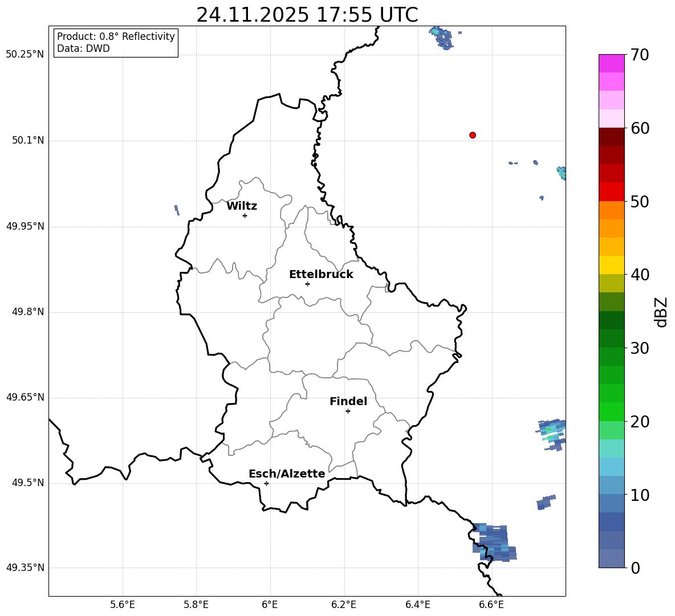Click the 50.25°N latitude label

coord(25,55)
